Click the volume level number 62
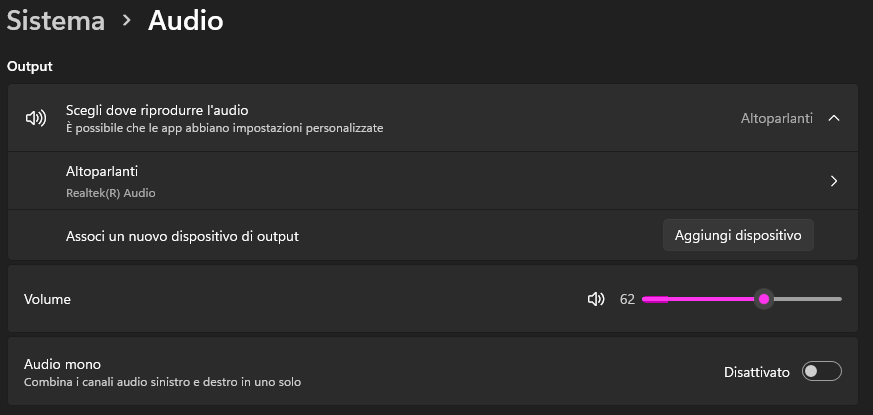Screen dimensions: 873x415 627,300
